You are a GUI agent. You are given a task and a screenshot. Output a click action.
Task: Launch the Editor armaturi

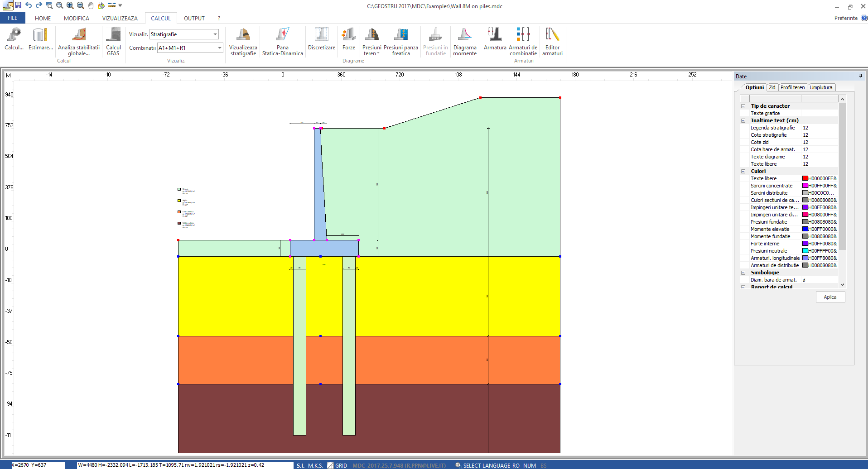click(552, 42)
